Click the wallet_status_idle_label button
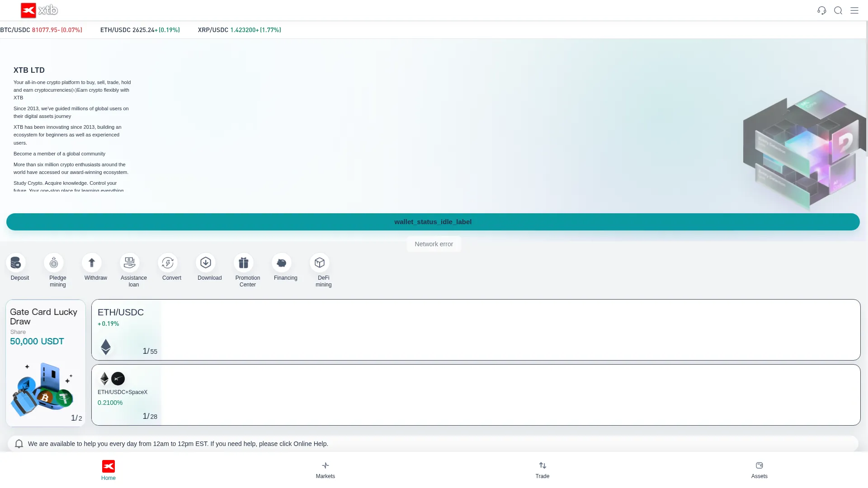The width and height of the screenshot is (868, 488). [x=433, y=222]
